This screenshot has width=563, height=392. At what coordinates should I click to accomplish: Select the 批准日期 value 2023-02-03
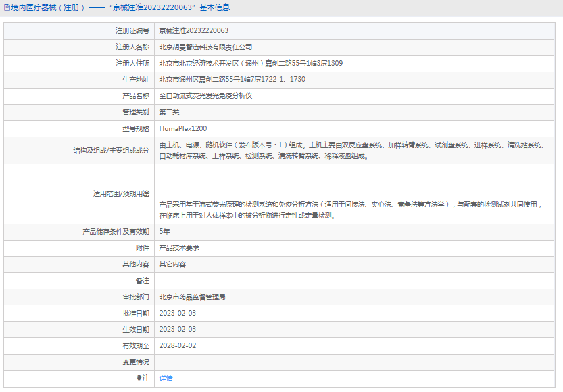pos(178,314)
